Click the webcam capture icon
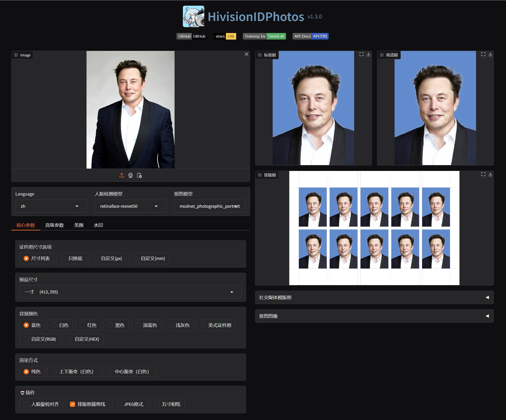This screenshot has height=420, width=506. tap(130, 175)
